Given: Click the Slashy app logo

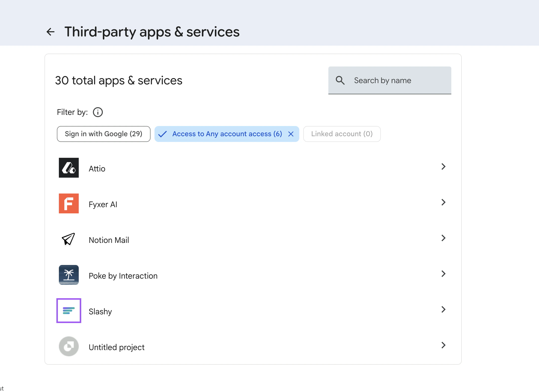Looking at the screenshot, I should (69, 311).
